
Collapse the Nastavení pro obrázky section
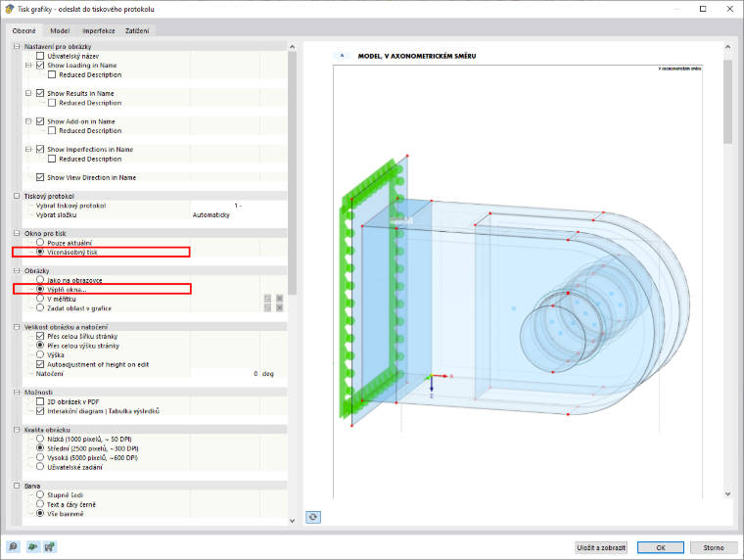click(x=17, y=47)
